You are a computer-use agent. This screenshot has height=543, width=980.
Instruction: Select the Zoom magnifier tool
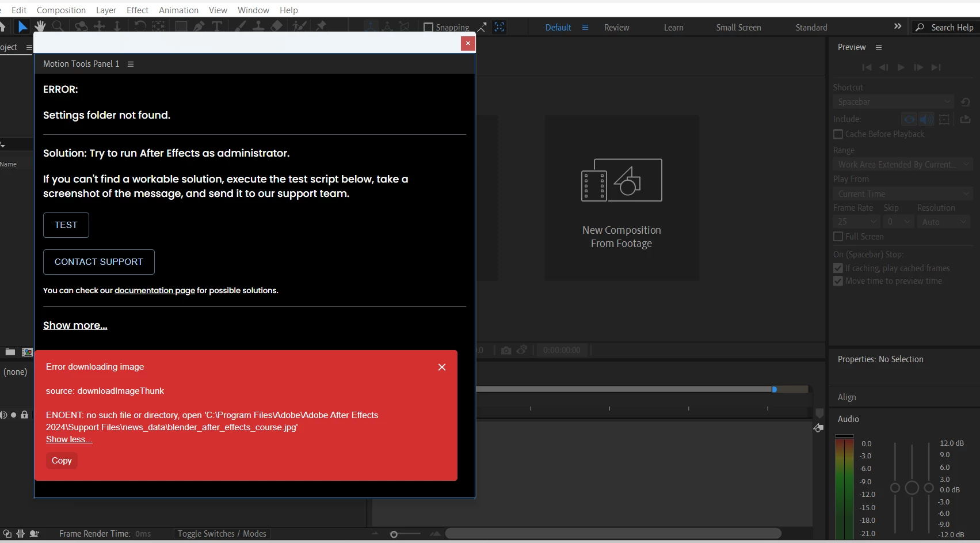[58, 26]
